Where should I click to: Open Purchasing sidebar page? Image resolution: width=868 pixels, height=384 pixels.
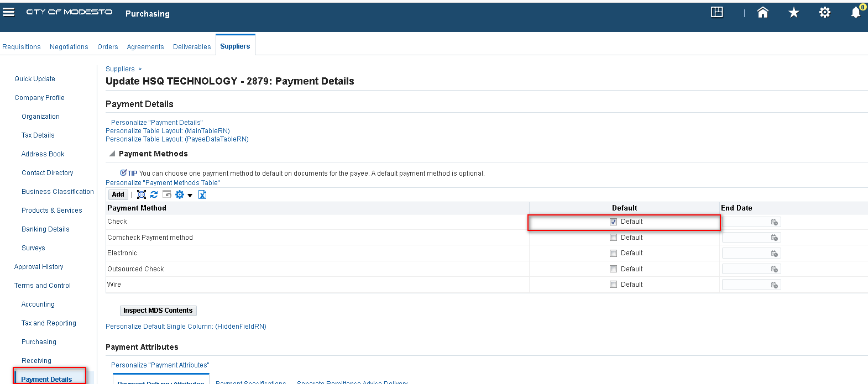[39, 342]
